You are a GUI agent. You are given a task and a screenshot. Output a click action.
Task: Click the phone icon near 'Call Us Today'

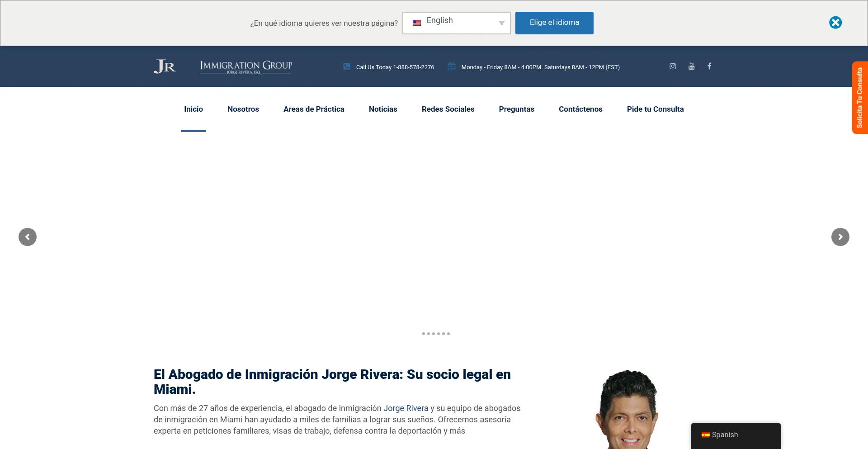(x=347, y=66)
